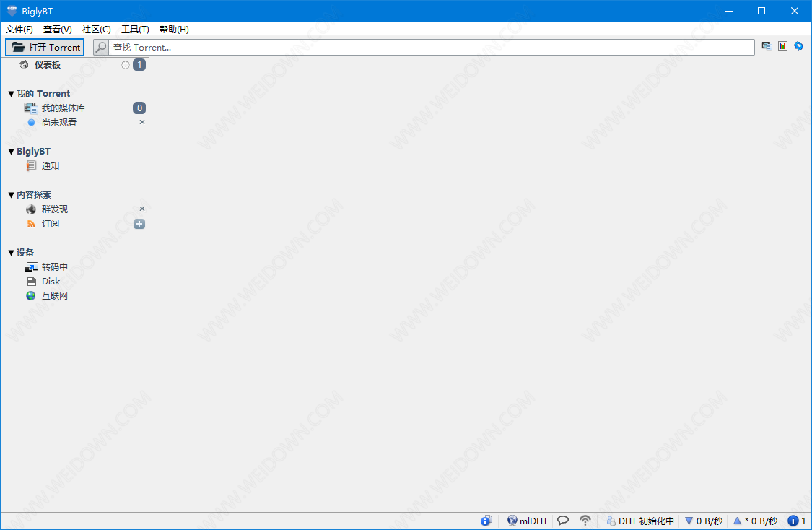
Task: Click the magnifier search icon
Action: [x=101, y=47]
